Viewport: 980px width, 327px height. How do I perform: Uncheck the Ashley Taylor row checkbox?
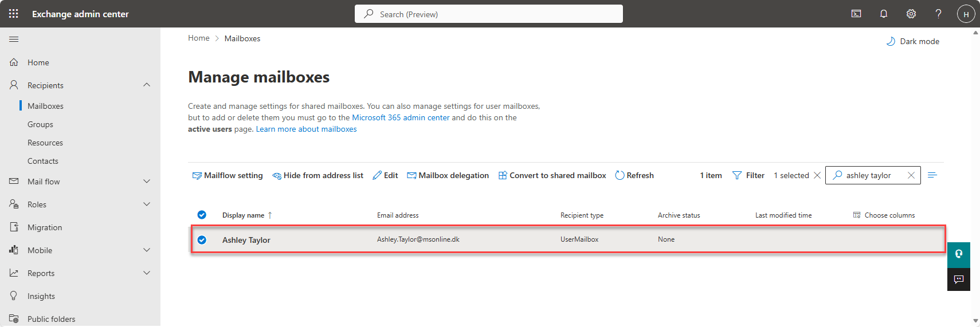coord(202,240)
